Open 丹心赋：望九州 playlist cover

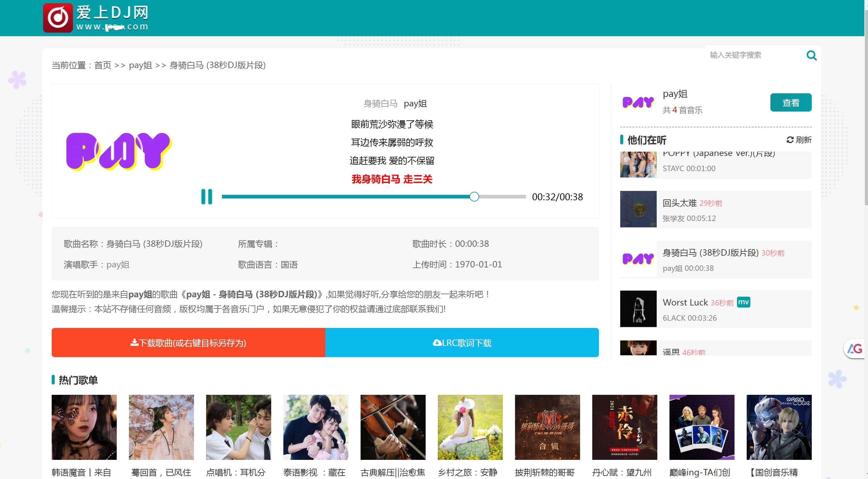pyautogui.click(x=624, y=427)
